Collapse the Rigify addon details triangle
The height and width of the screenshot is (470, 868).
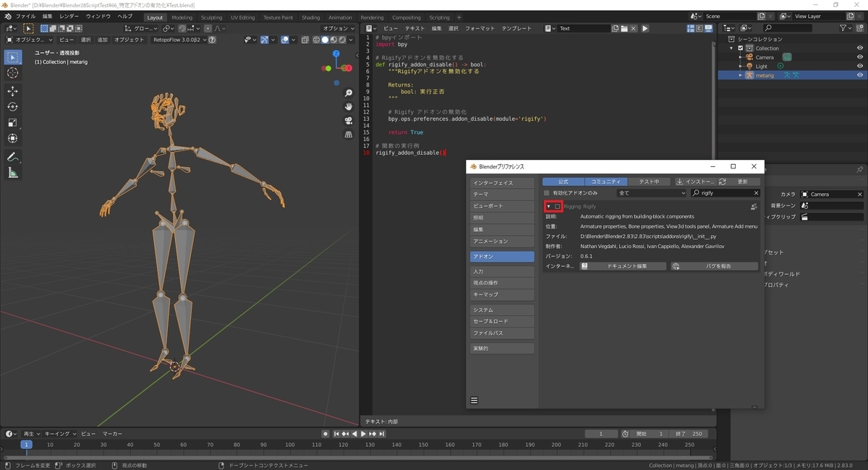coord(548,207)
